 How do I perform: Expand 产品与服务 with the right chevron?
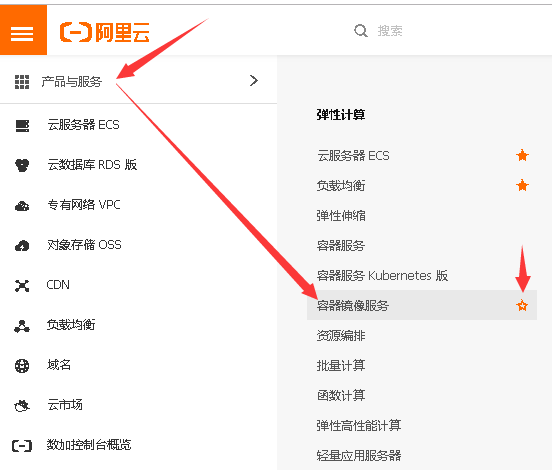254,81
